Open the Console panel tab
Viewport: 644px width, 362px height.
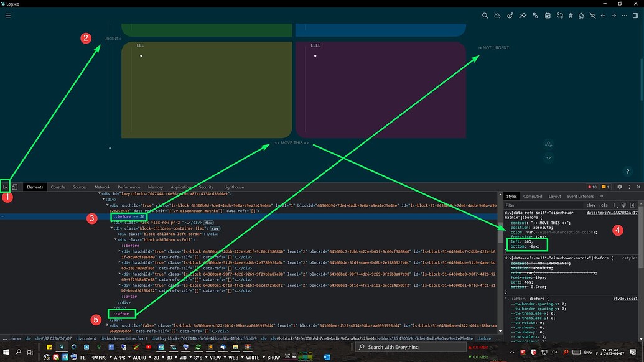58,187
